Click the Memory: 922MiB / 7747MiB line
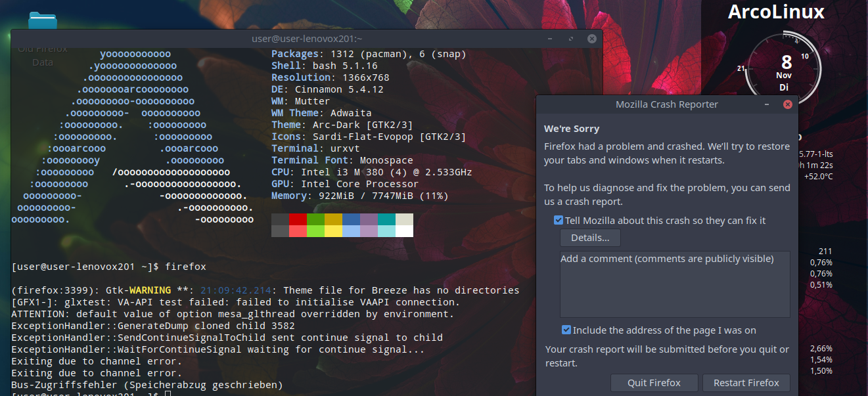This screenshot has height=396, width=868. 360,196
